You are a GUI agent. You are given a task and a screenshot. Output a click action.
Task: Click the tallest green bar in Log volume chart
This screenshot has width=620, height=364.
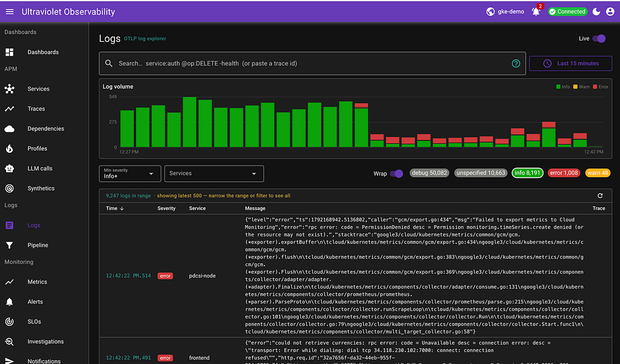coord(190,122)
